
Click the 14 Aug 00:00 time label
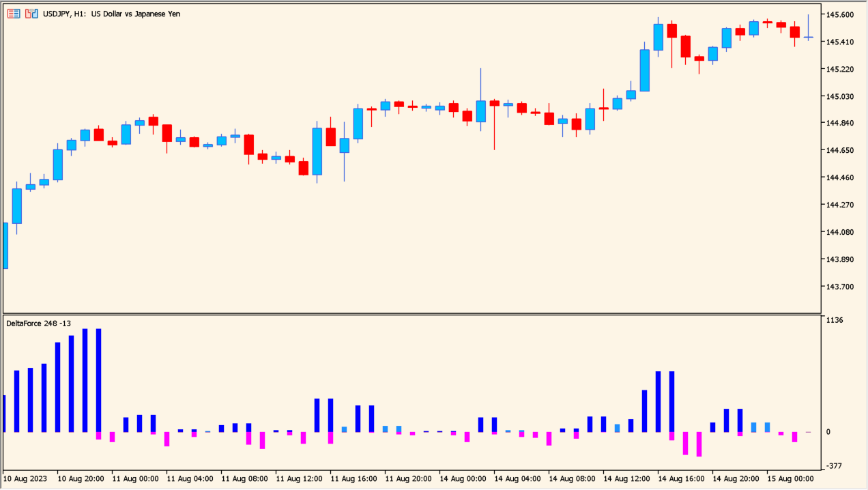click(462, 479)
